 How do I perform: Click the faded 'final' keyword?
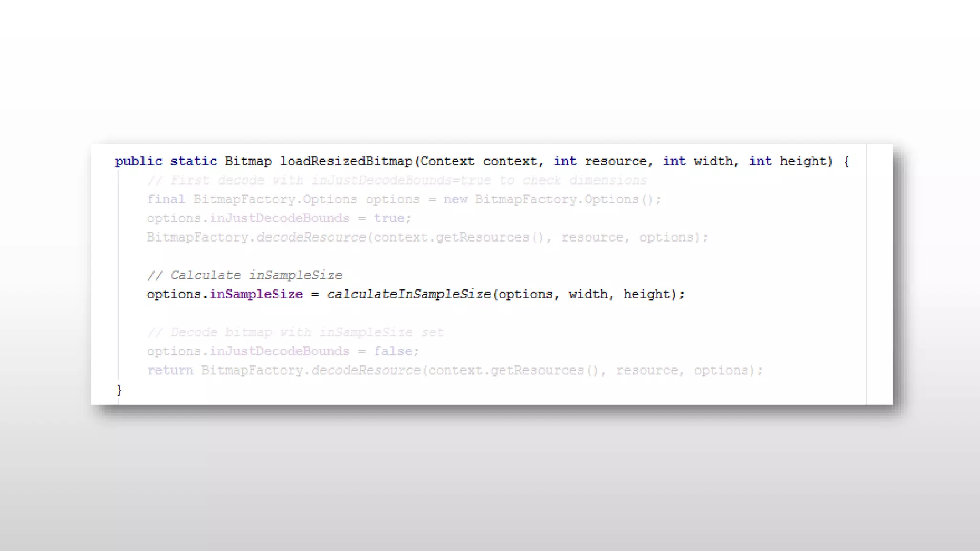[x=166, y=199]
